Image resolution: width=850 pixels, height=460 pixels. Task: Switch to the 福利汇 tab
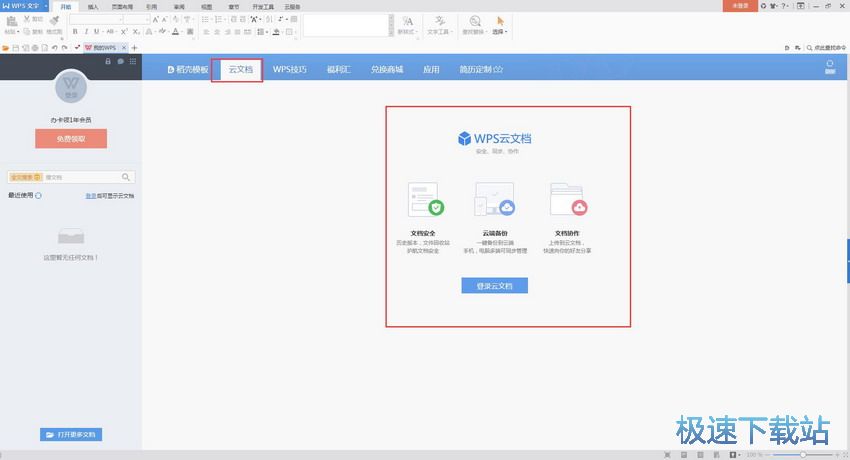coord(339,69)
